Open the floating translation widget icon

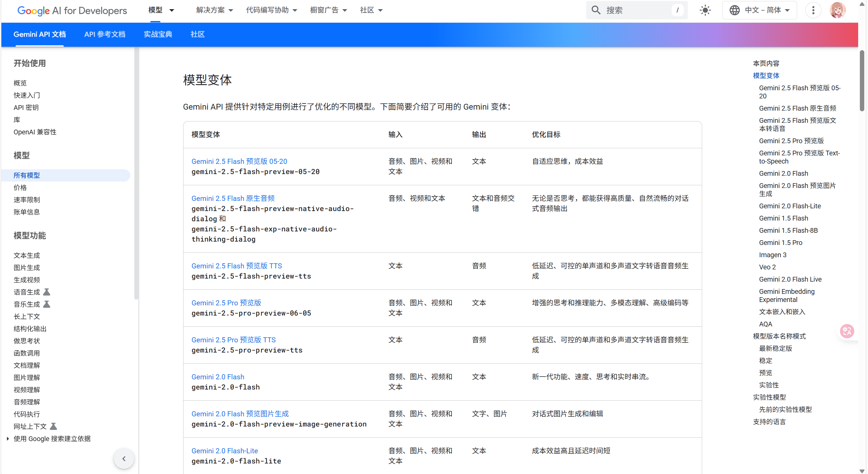point(847,331)
